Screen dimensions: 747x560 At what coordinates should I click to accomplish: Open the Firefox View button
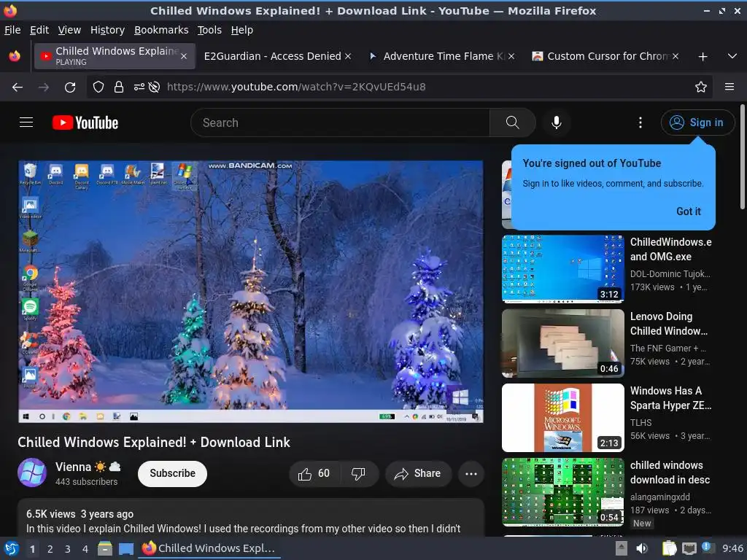point(15,56)
